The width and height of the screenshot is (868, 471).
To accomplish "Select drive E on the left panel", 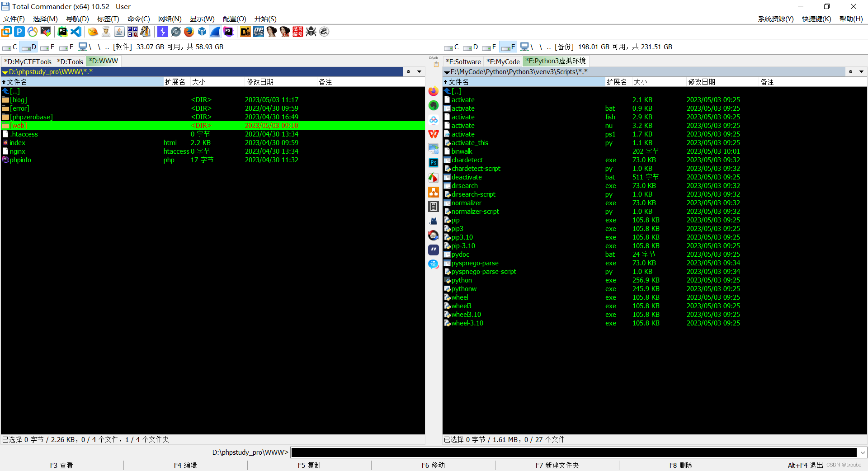I will pos(47,47).
